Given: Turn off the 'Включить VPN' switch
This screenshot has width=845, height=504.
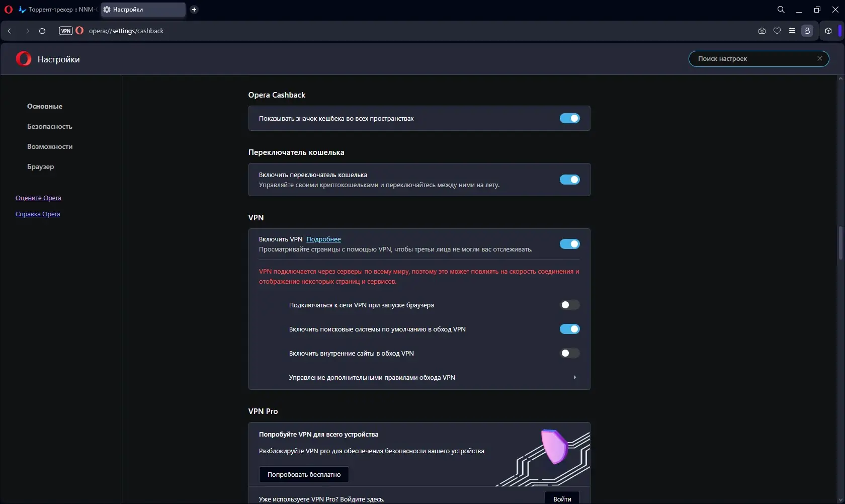Looking at the screenshot, I should [570, 244].
